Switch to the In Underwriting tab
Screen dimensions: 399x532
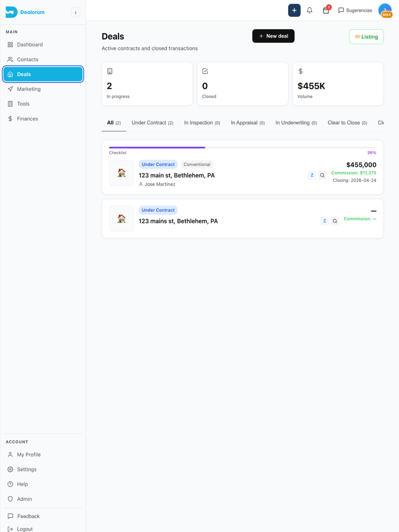296,123
